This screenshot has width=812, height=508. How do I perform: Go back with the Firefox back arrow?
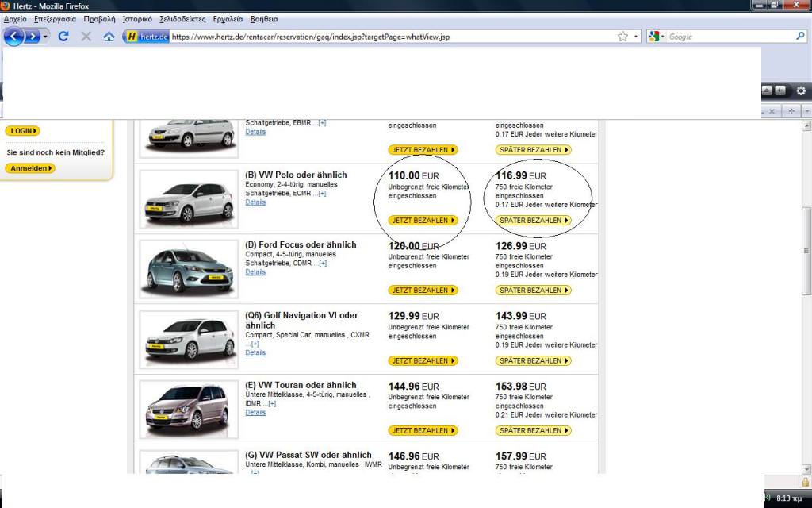point(14,37)
